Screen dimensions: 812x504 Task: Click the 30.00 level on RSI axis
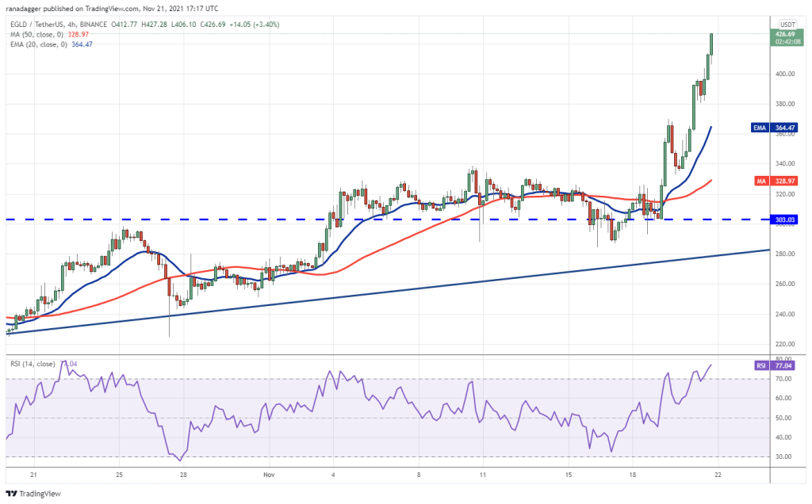[x=785, y=456]
